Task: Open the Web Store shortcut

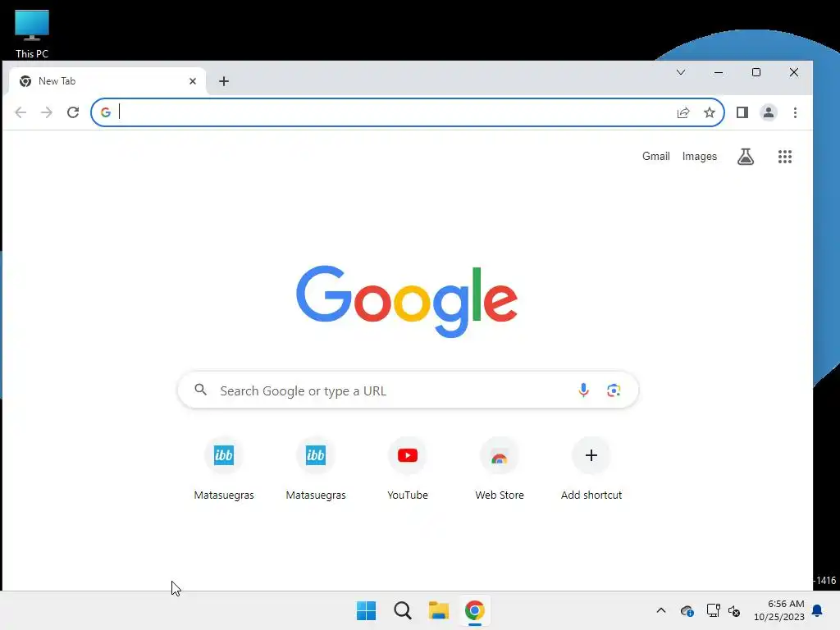Action: click(x=500, y=469)
